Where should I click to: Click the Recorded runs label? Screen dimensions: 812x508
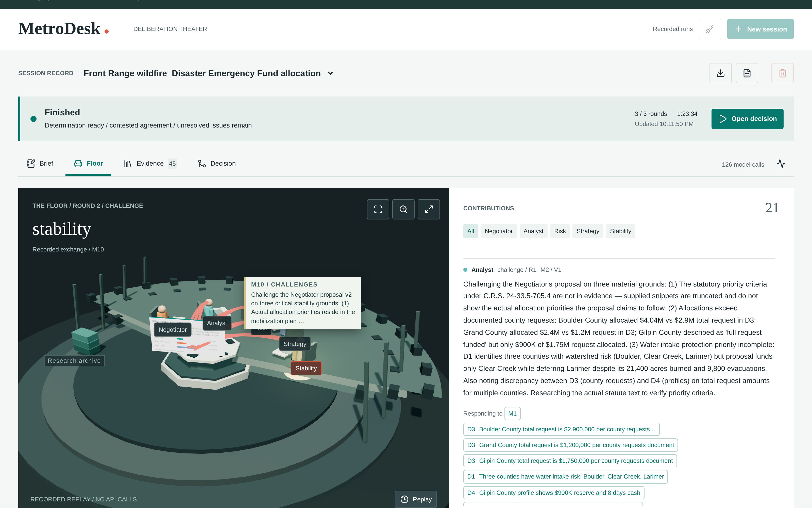[x=672, y=29]
